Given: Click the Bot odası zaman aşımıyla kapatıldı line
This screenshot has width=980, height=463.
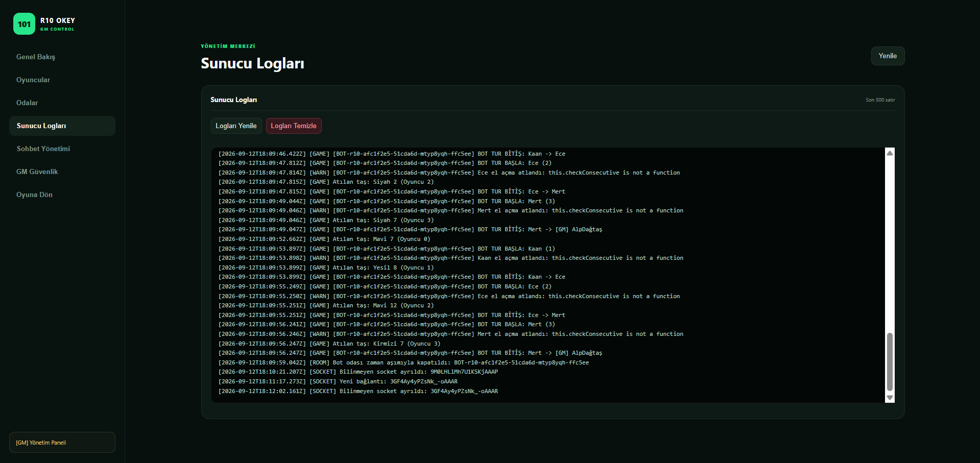Looking at the screenshot, I should [403, 362].
